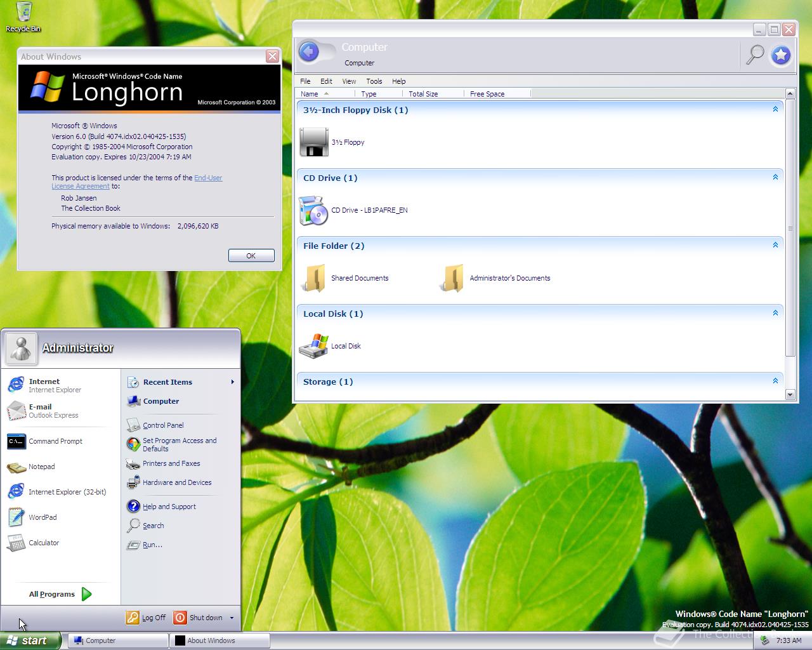This screenshot has height=650, width=812.
Task: Collapse the CD Drive group
Action: point(775,177)
